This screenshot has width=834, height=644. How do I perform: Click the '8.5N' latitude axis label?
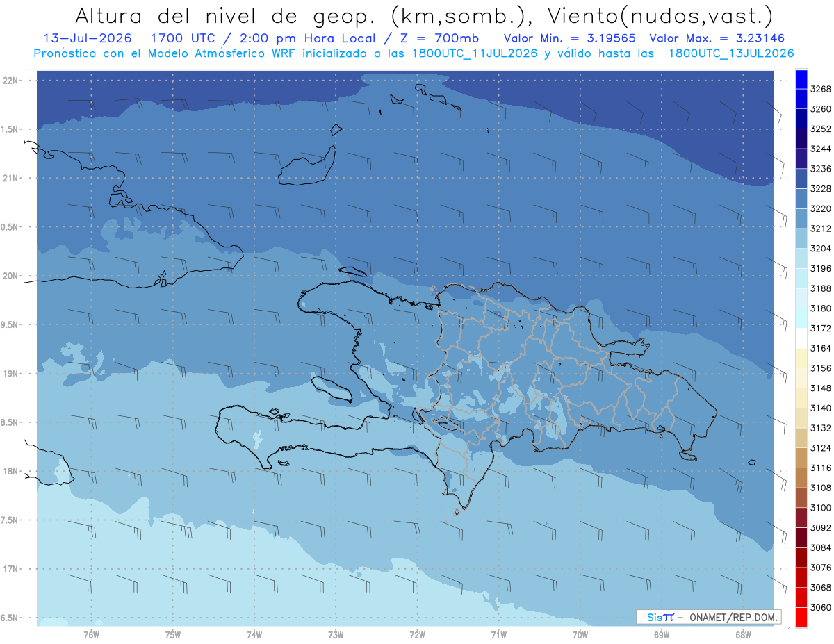coord(10,422)
